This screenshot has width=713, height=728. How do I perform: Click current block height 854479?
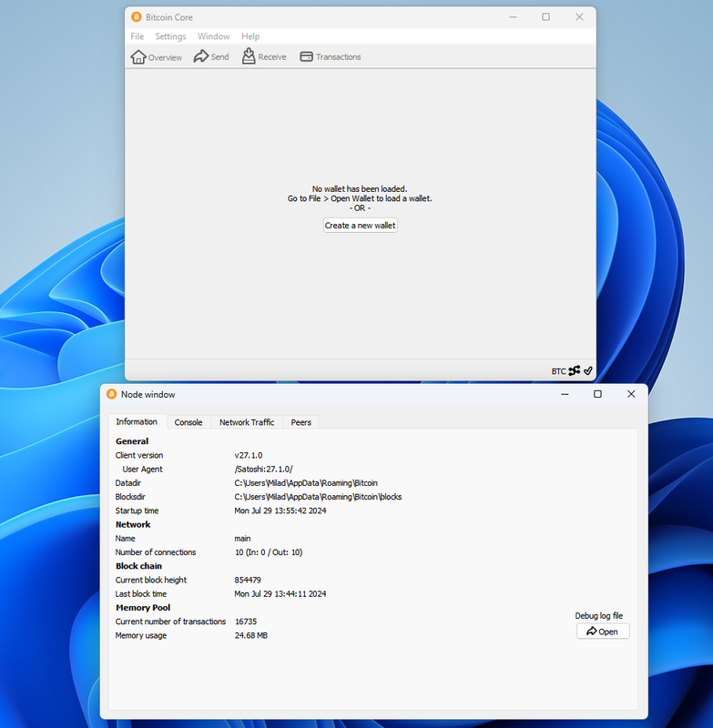pyautogui.click(x=248, y=581)
